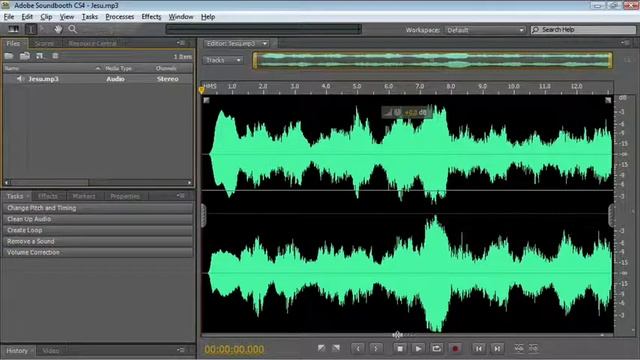
Task: Open the View menu
Action: pos(67,17)
